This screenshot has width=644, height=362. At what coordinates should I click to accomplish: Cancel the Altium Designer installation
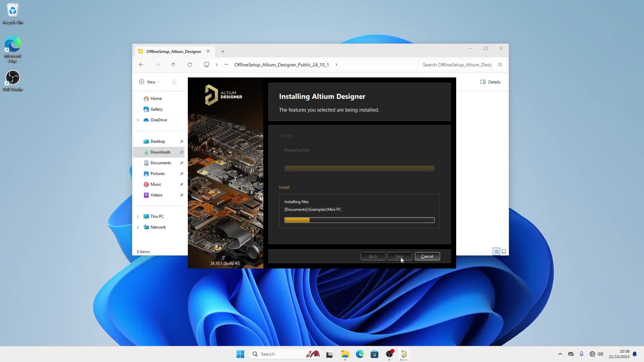427,256
